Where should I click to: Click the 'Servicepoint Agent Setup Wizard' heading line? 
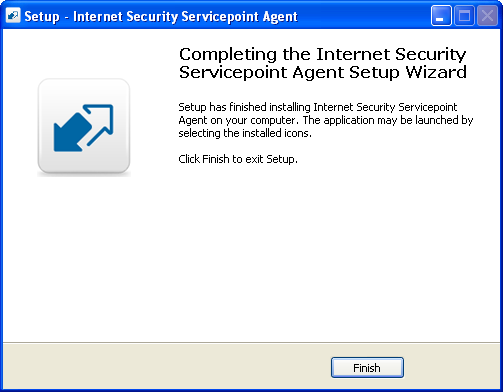coord(323,72)
